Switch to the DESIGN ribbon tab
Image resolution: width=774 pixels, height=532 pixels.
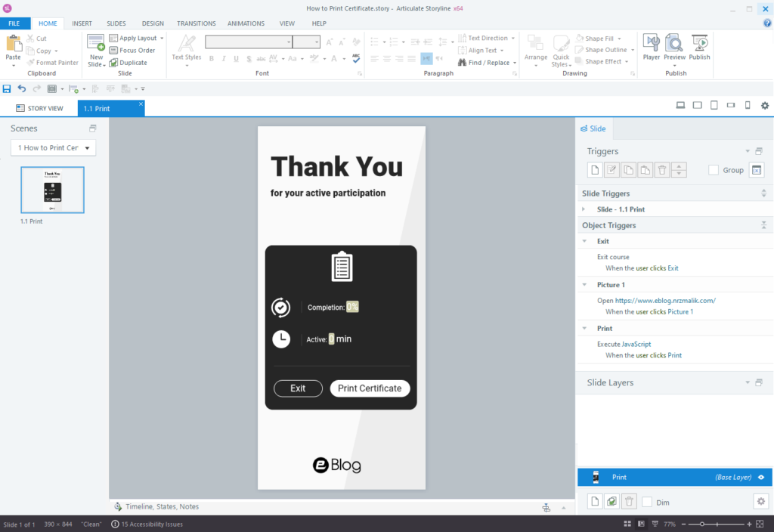[x=153, y=23]
